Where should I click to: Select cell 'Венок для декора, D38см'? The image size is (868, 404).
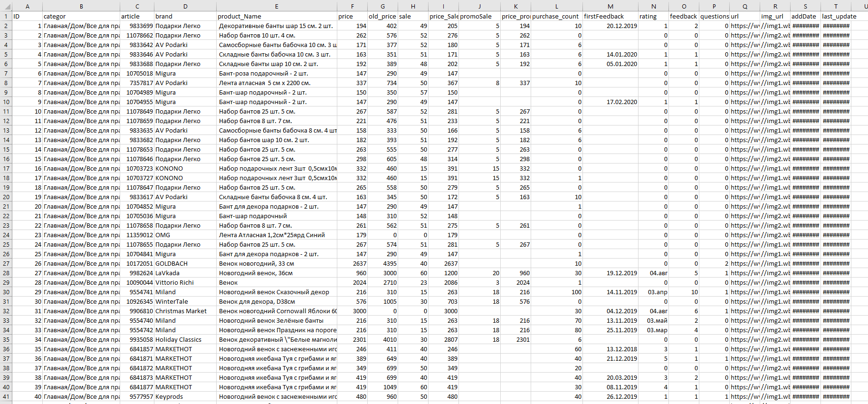tap(277, 301)
